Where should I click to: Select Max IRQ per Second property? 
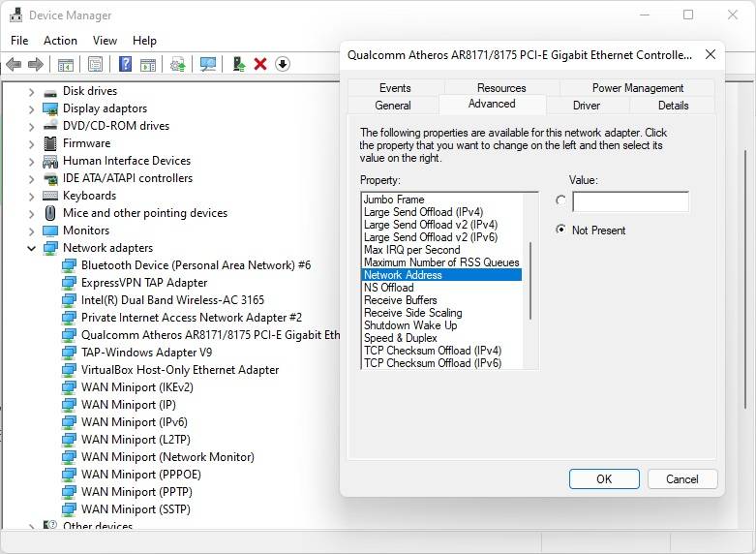pos(411,250)
